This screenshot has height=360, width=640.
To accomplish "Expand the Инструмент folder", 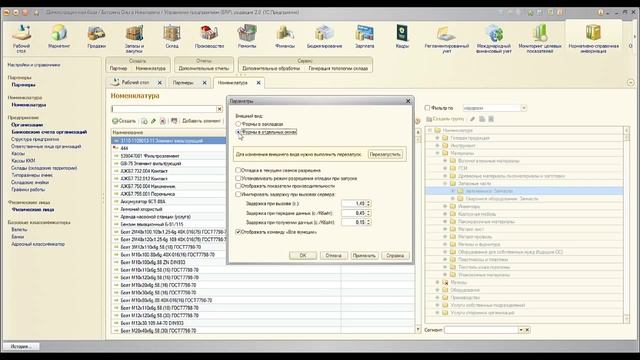I will (438, 145).
